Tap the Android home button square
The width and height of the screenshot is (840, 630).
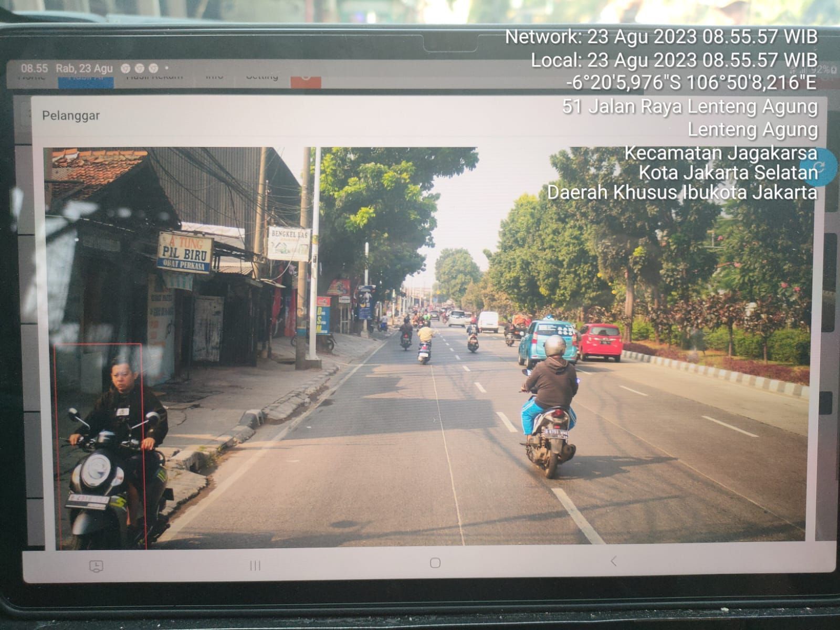tap(435, 563)
